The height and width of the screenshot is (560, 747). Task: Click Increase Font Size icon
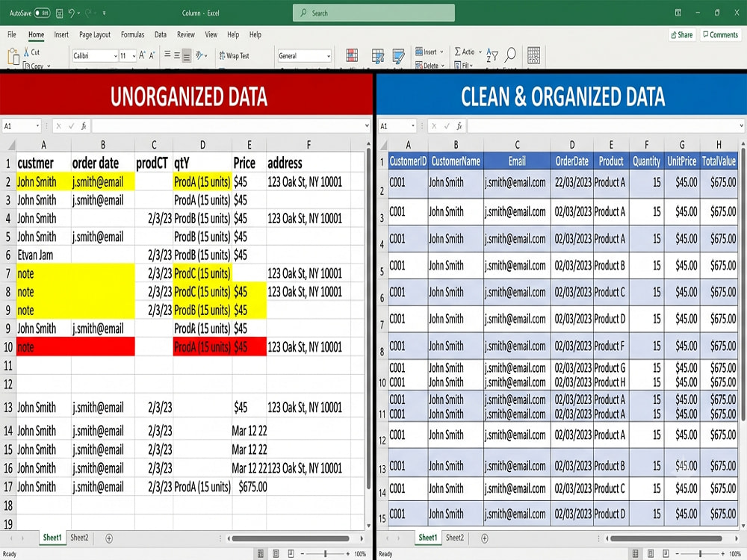click(x=143, y=56)
